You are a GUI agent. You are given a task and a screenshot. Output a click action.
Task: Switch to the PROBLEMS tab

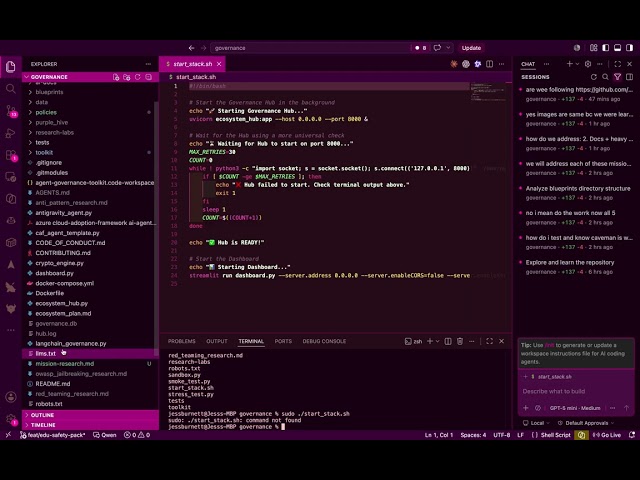coord(182,341)
